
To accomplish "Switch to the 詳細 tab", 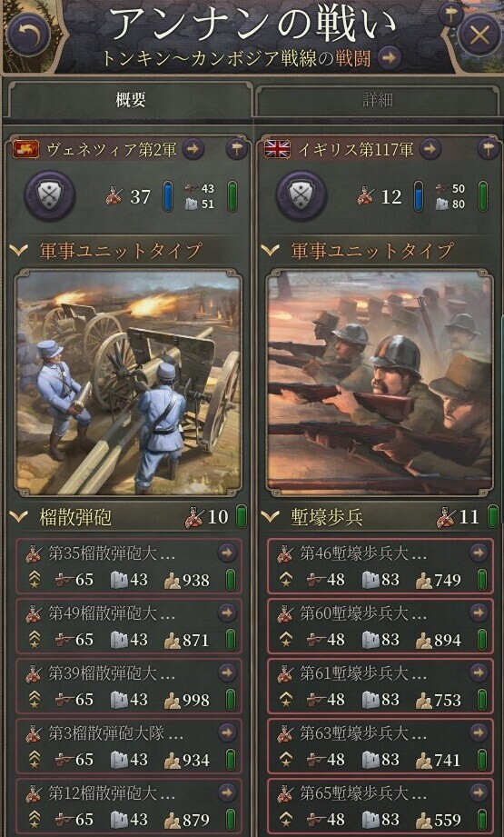I will point(377,100).
